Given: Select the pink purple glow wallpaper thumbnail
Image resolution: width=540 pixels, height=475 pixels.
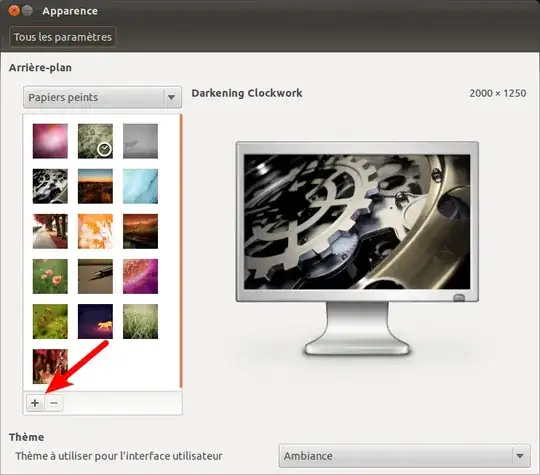Looking at the screenshot, I should pos(50,141).
